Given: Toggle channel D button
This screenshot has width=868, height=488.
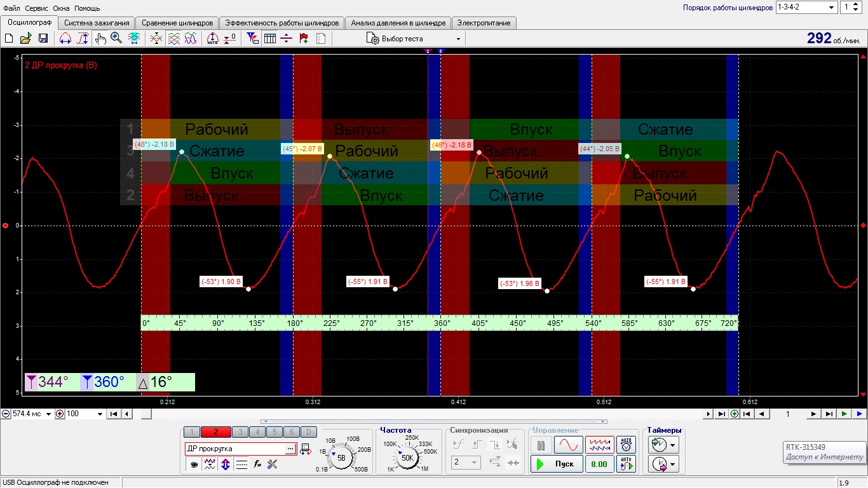Looking at the screenshot, I should point(308,432).
